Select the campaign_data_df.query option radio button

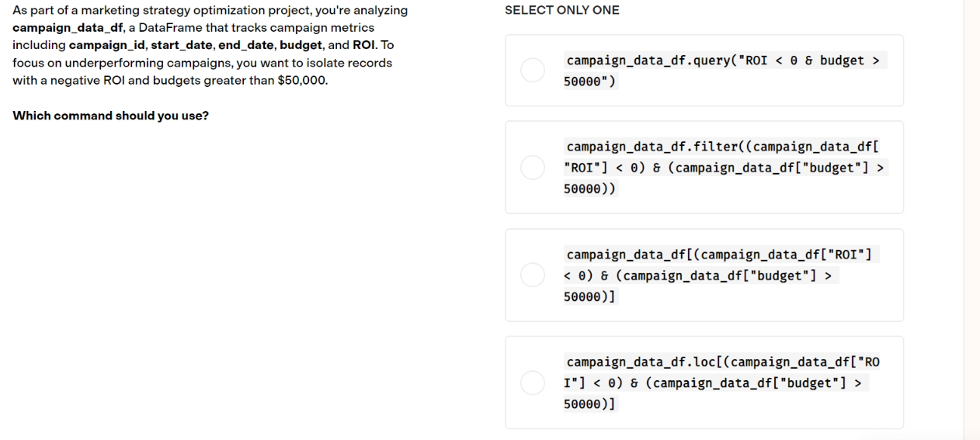tap(533, 71)
